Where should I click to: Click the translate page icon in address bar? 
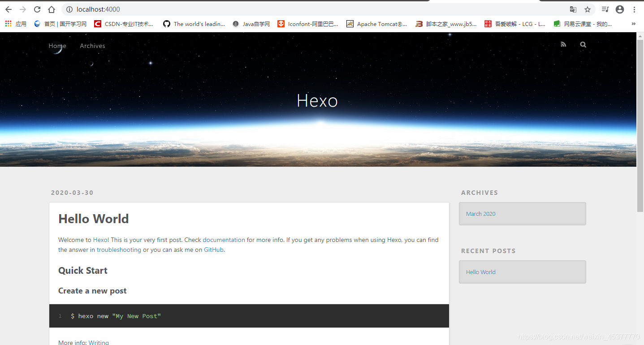click(573, 9)
